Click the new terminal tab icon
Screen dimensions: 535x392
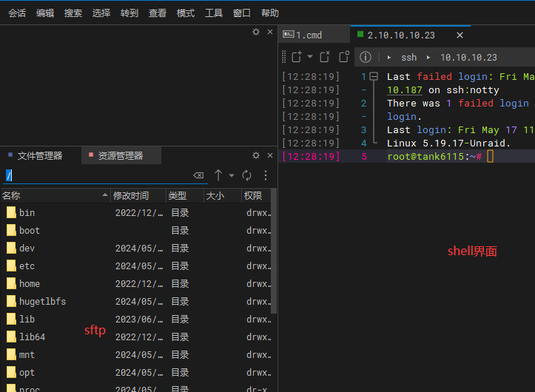click(x=296, y=57)
